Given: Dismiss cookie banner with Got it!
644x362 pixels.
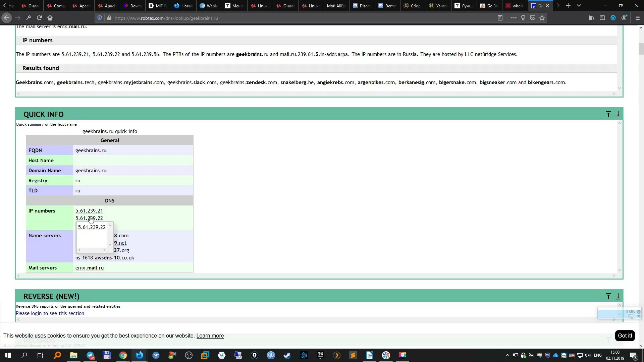Looking at the screenshot, I should [625, 336].
